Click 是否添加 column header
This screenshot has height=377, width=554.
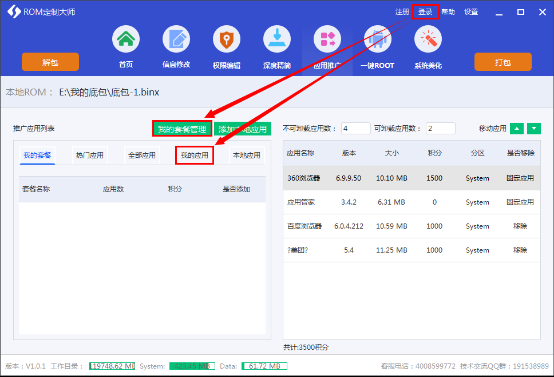pyautogui.click(x=236, y=189)
